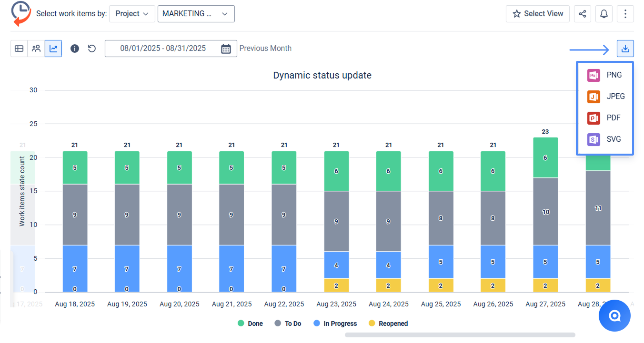Click the notification bell icon
Image resolution: width=644 pixels, height=343 pixels.
pyautogui.click(x=604, y=14)
